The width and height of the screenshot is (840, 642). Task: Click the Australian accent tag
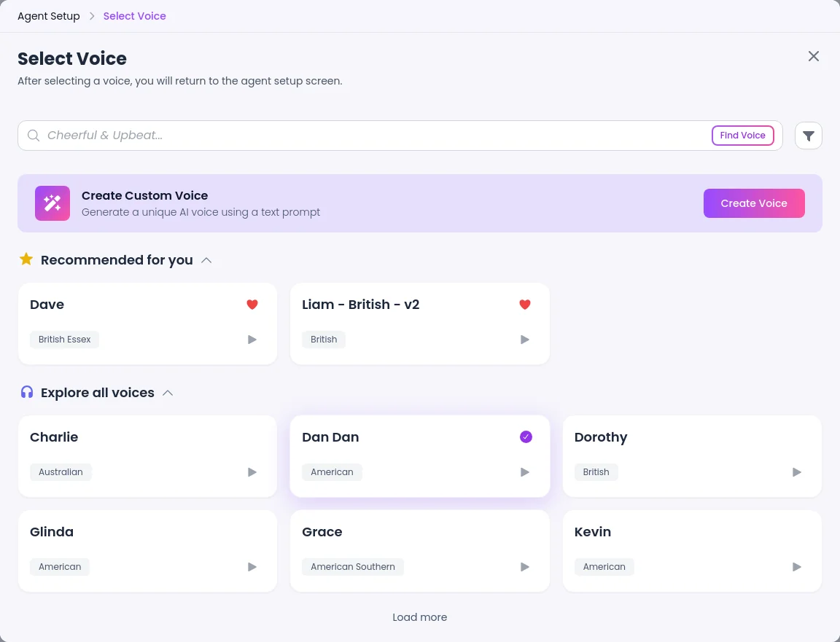[61, 472]
